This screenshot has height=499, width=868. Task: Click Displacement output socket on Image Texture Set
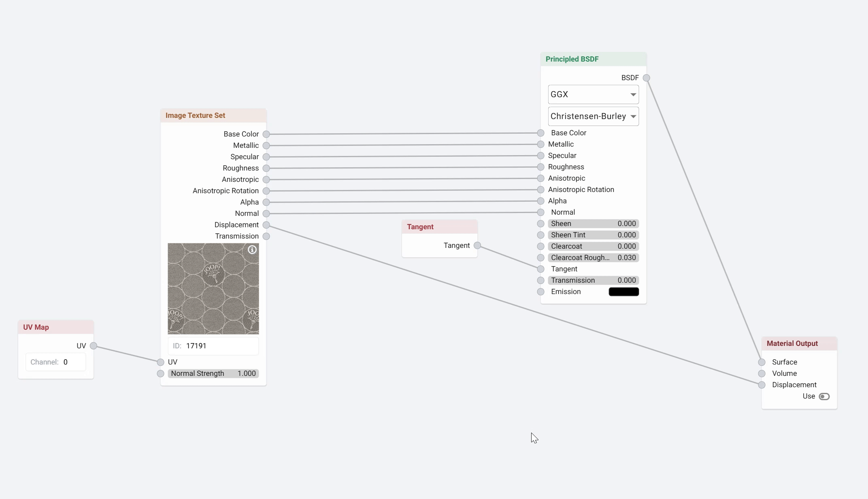tap(266, 225)
